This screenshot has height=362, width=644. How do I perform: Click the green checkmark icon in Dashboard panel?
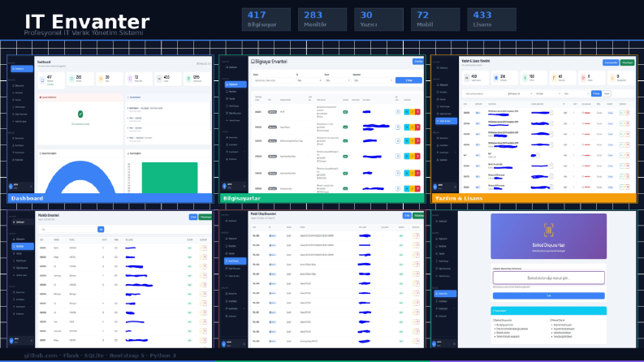coord(80,114)
